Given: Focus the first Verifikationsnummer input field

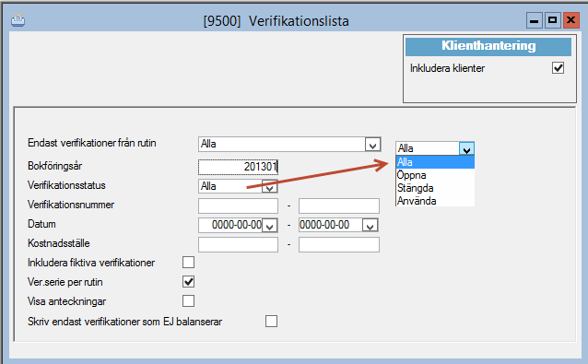Looking at the screenshot, I should [x=238, y=205].
